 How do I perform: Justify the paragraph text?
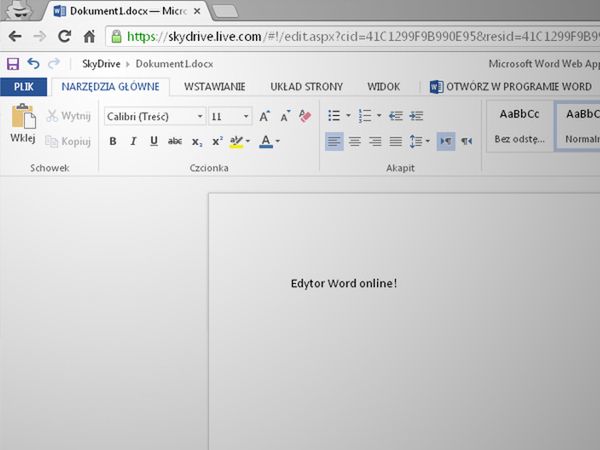click(396, 142)
